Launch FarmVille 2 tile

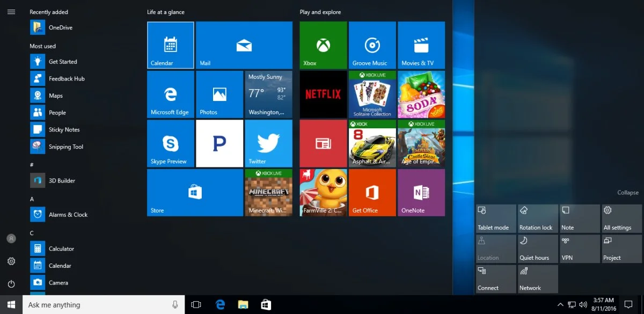click(x=323, y=193)
